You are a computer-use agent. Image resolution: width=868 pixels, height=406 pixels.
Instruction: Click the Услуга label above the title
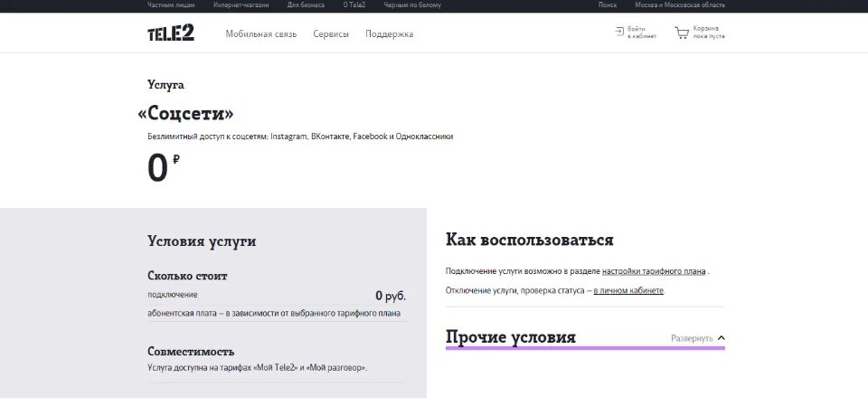click(x=165, y=85)
